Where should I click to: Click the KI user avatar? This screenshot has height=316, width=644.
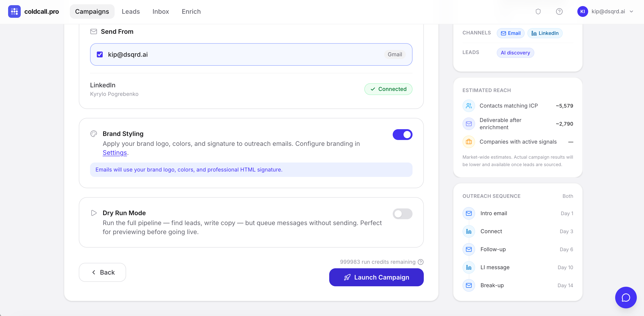(582, 11)
